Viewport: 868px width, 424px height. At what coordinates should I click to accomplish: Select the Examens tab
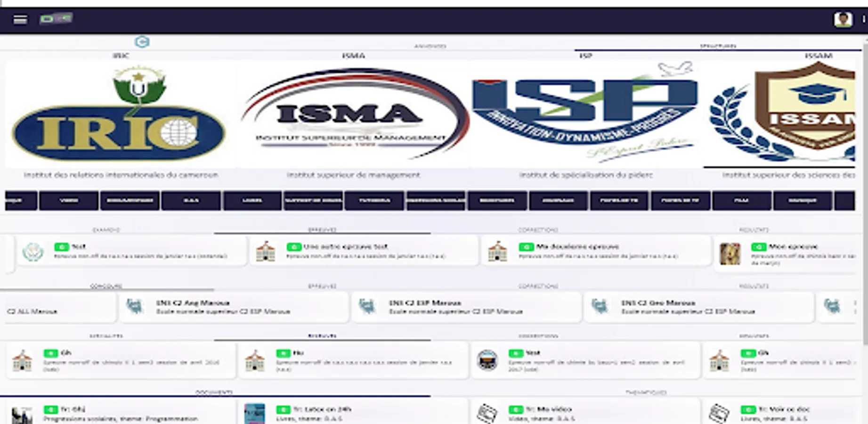coord(106,230)
